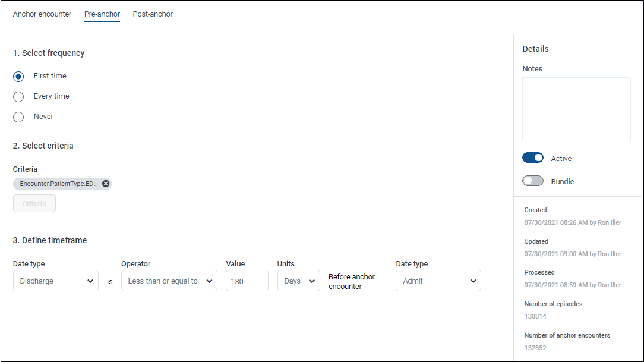Open the Post-anchor tab
Screen dimensions: 644x362
(x=153, y=14)
